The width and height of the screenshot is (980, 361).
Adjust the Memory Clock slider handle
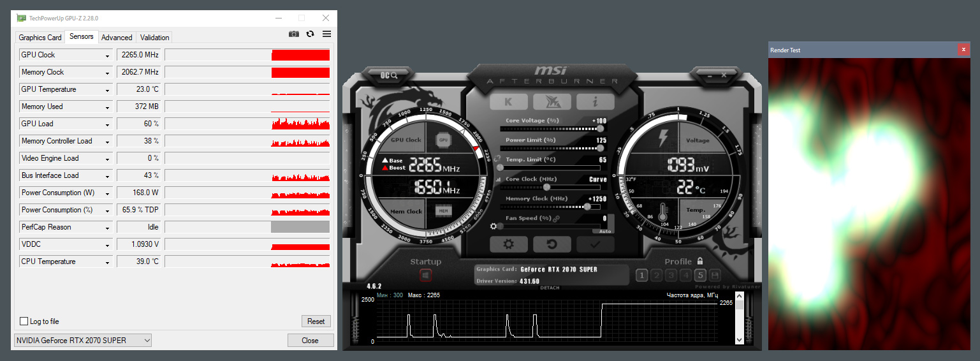pyautogui.click(x=587, y=207)
